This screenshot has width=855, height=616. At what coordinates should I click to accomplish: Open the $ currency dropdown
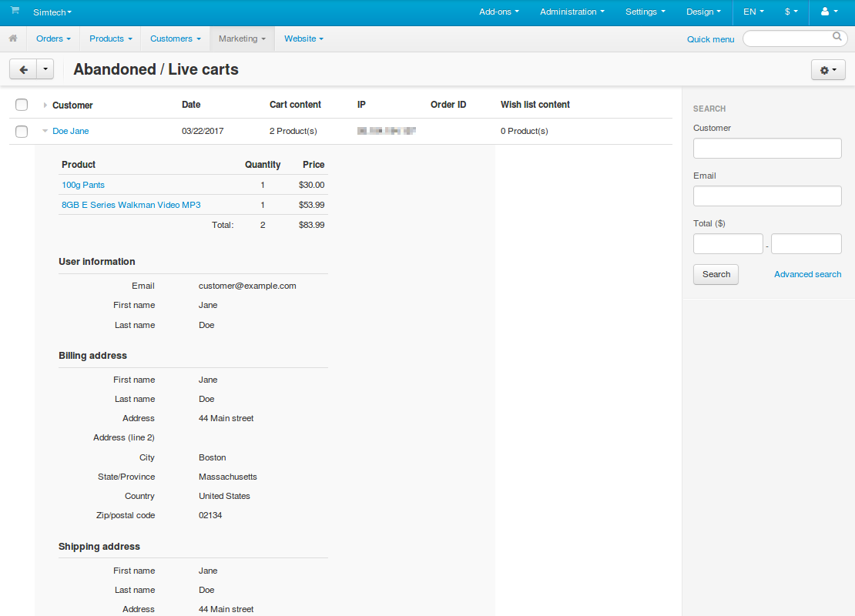pos(791,12)
